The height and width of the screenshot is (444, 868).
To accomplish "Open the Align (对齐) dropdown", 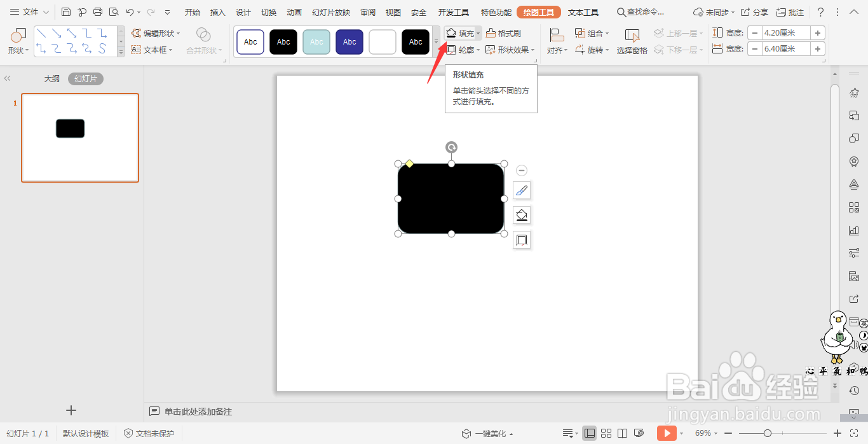I will (557, 41).
